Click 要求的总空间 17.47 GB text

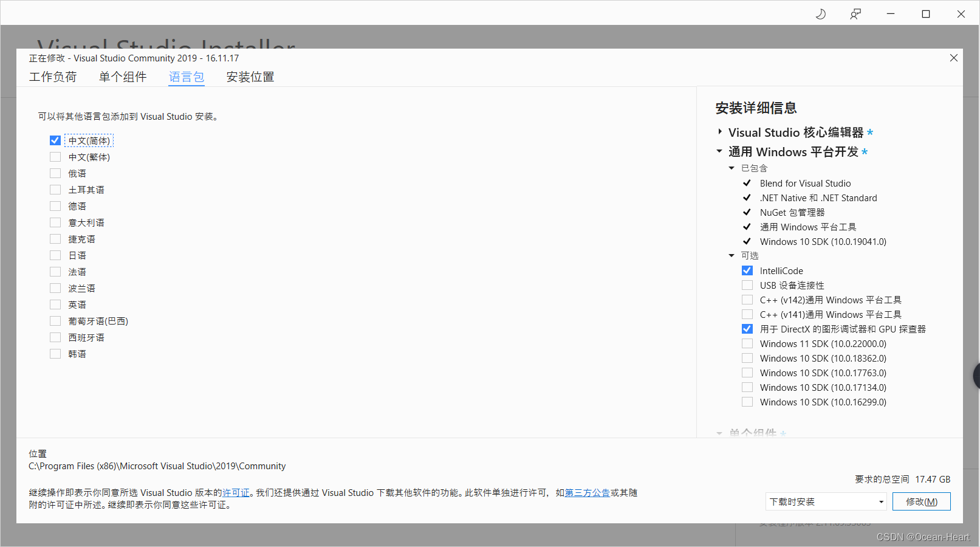coord(903,479)
